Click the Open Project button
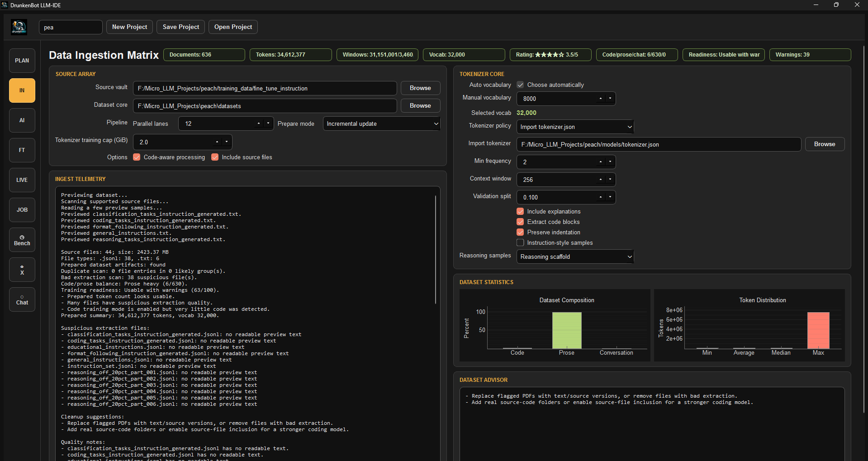The image size is (868, 461). click(233, 27)
